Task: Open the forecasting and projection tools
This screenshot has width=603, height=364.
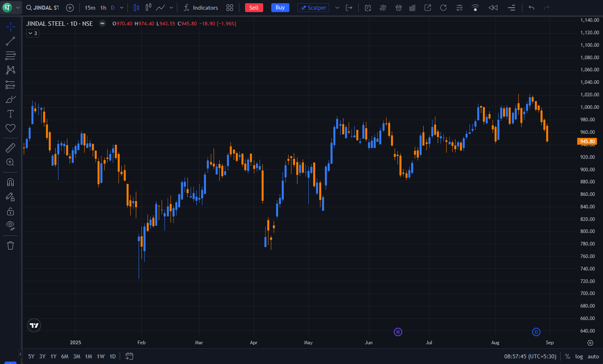Action: tap(10, 85)
